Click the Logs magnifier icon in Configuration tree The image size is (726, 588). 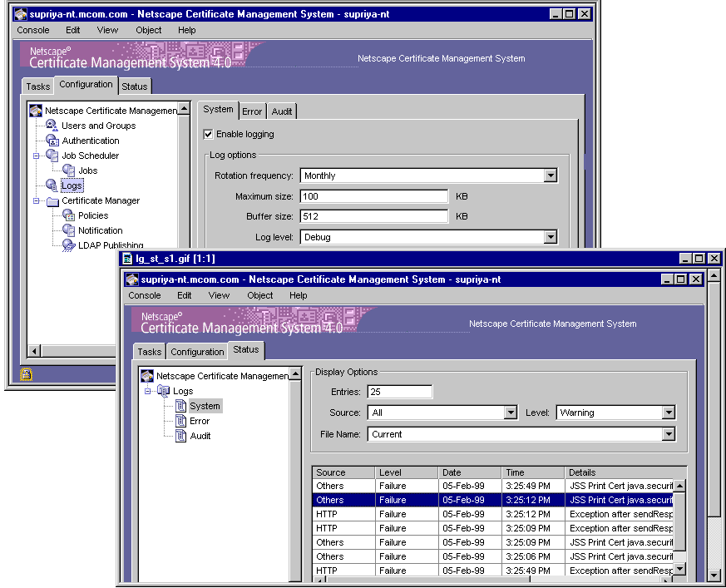pos(52,185)
